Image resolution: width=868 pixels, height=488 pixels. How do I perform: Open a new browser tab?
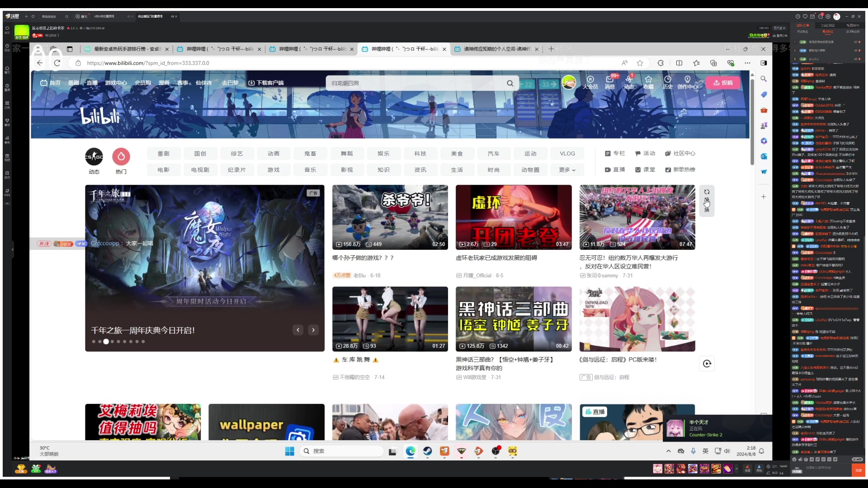click(551, 49)
